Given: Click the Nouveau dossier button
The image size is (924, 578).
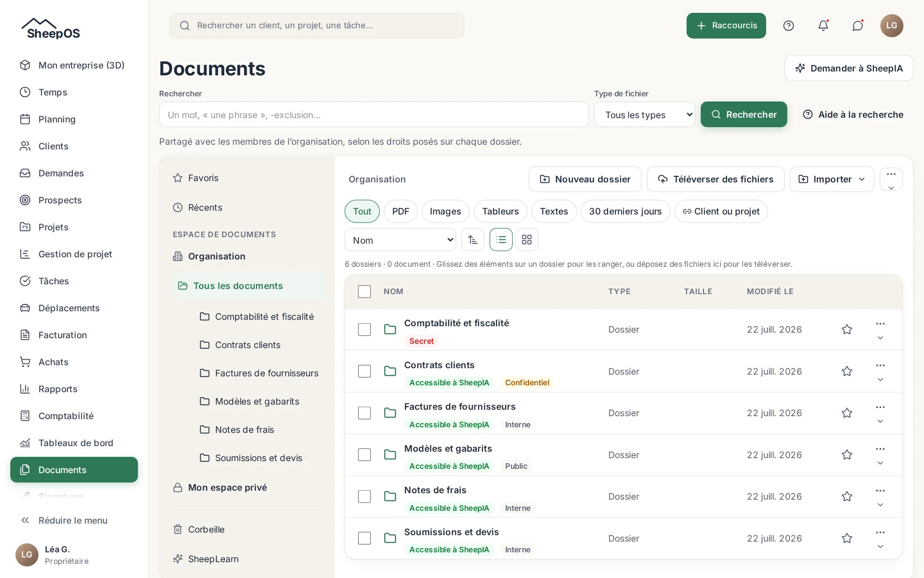Looking at the screenshot, I should click(585, 179).
